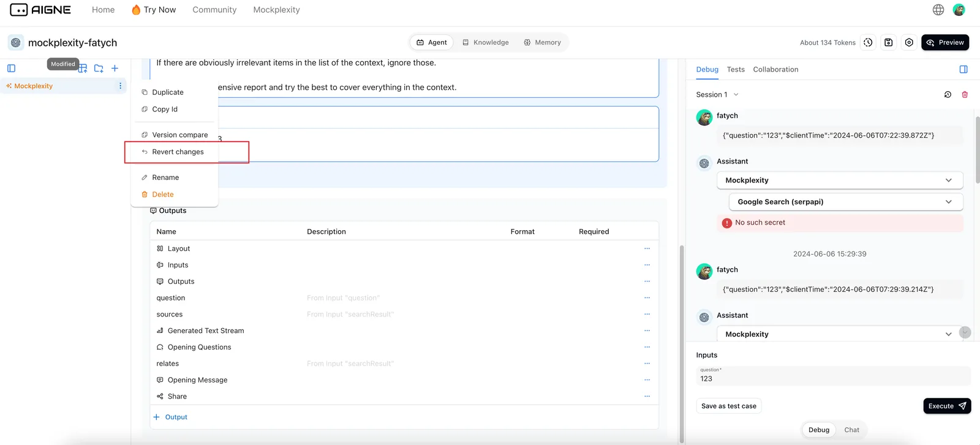This screenshot has width=980, height=445.
Task: Open more options for Opening Questions row
Action: click(x=647, y=347)
